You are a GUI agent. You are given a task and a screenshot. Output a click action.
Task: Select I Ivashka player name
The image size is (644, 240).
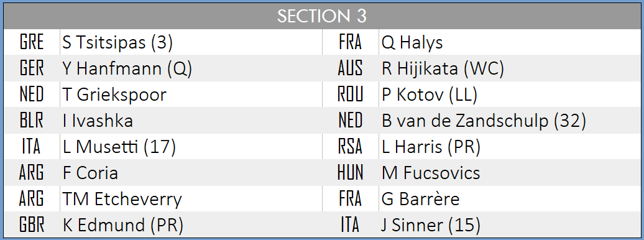98,121
